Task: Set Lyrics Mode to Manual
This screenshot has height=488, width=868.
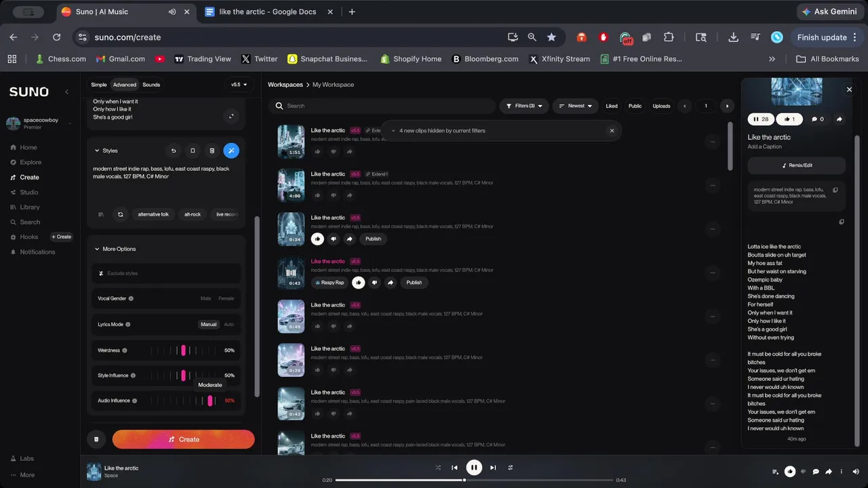Action: click(208, 324)
